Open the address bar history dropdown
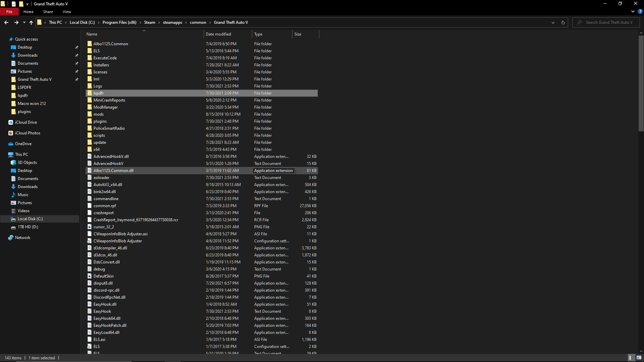This screenshot has width=644, height=362. point(553,22)
